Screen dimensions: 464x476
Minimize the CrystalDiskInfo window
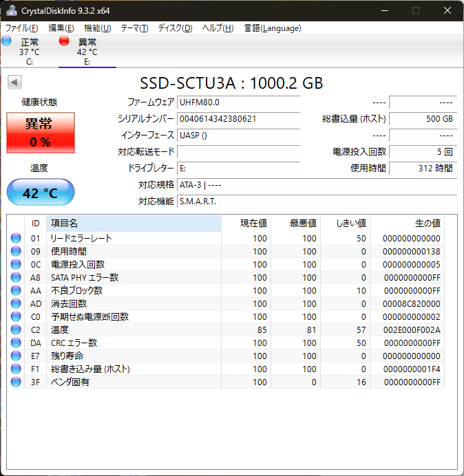coord(385,10)
